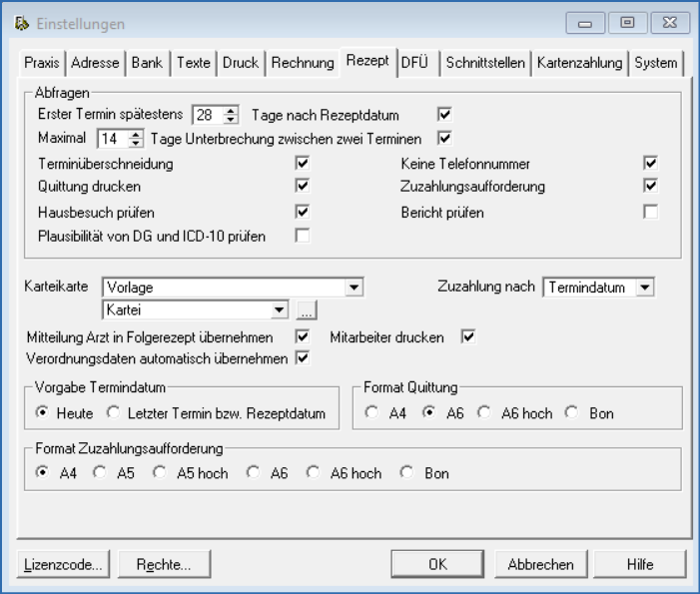Select Heute as Vorgabe Termindatum
Screen dimensions: 700x594
(42, 413)
